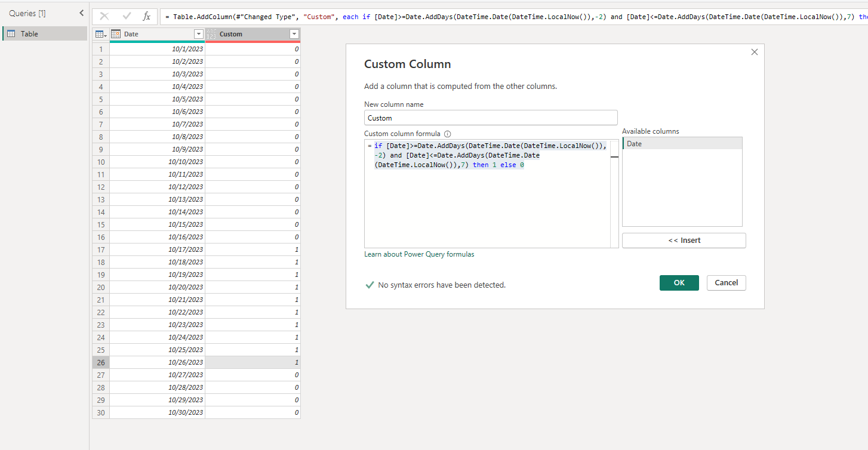The image size is (868, 450).
Task: Click Cancel in the Custom Column dialog
Action: (x=727, y=283)
